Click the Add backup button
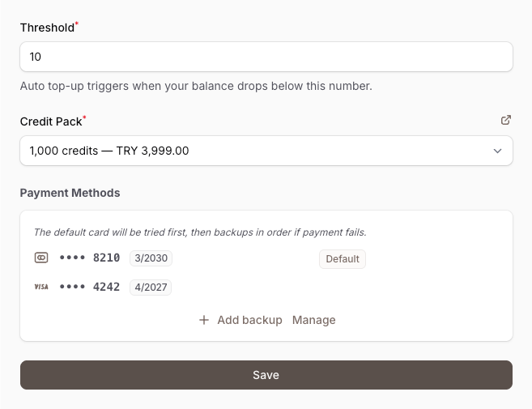 (240, 320)
